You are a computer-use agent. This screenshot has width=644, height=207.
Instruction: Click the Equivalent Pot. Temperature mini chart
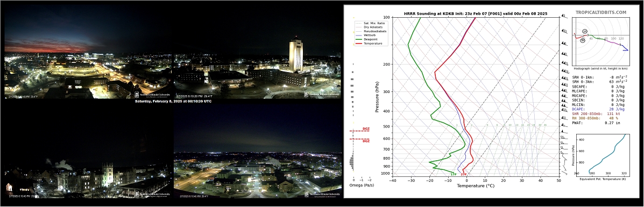[x=602, y=154]
